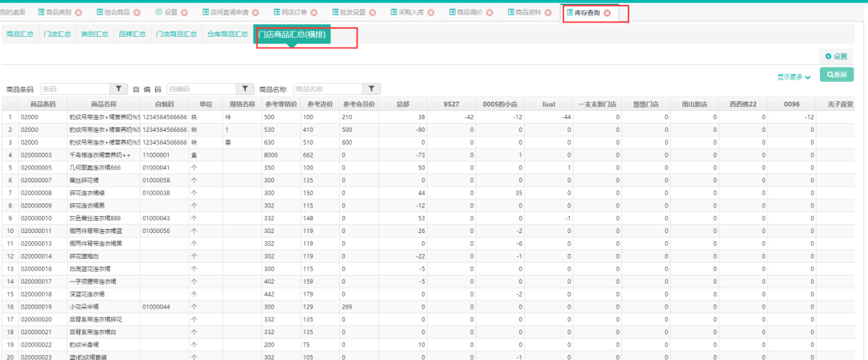Close the 采购入库 tab

tap(431, 14)
